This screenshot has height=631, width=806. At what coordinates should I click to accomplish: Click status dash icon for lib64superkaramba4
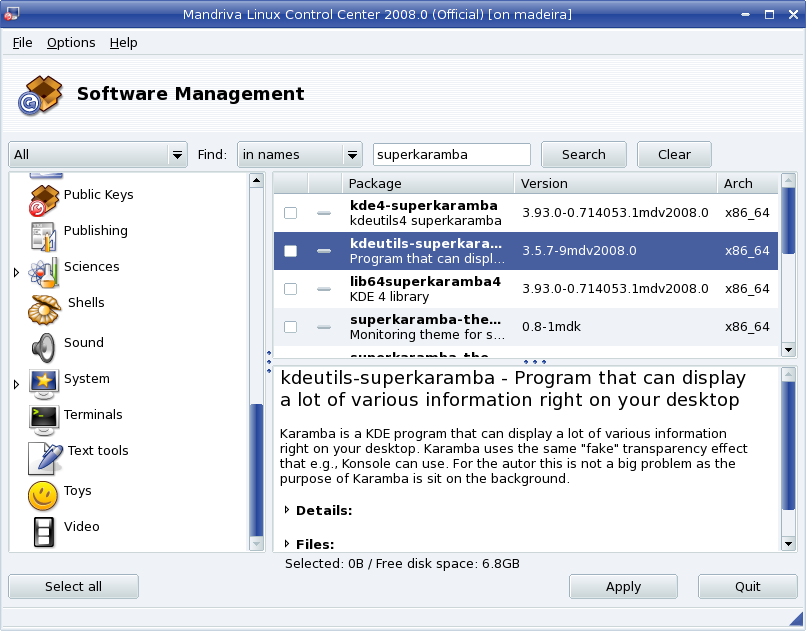coord(324,289)
